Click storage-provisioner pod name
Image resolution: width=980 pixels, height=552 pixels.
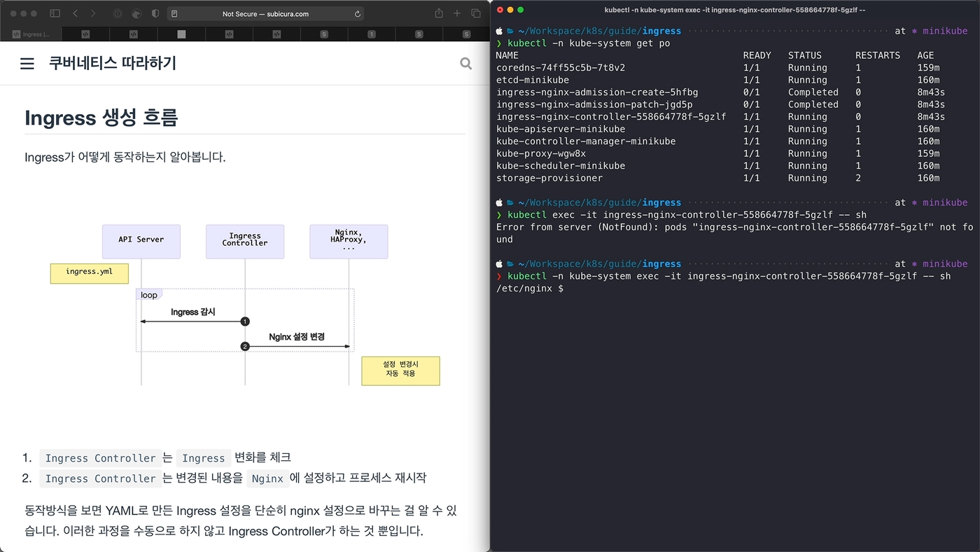click(549, 178)
